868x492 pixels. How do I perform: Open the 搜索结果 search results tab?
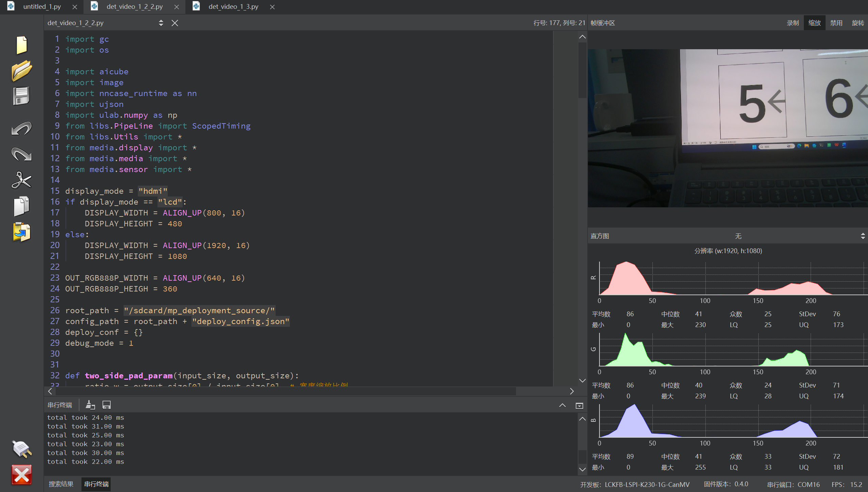[61, 484]
